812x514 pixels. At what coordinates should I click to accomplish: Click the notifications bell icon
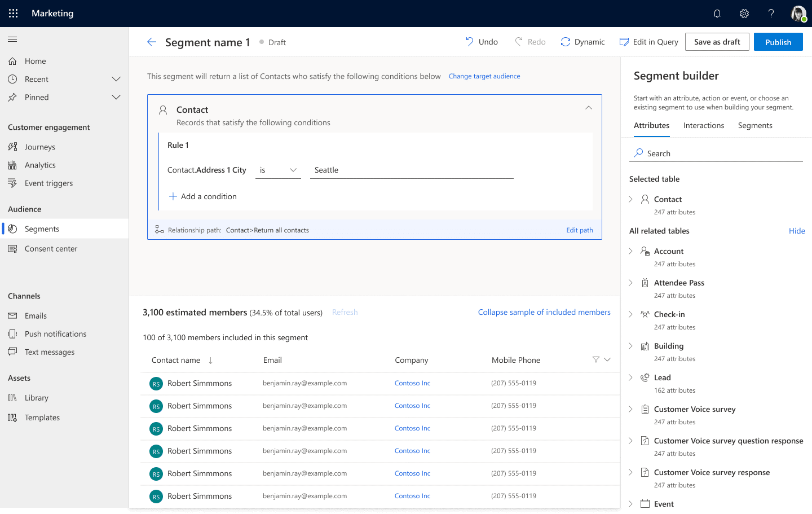click(x=717, y=14)
